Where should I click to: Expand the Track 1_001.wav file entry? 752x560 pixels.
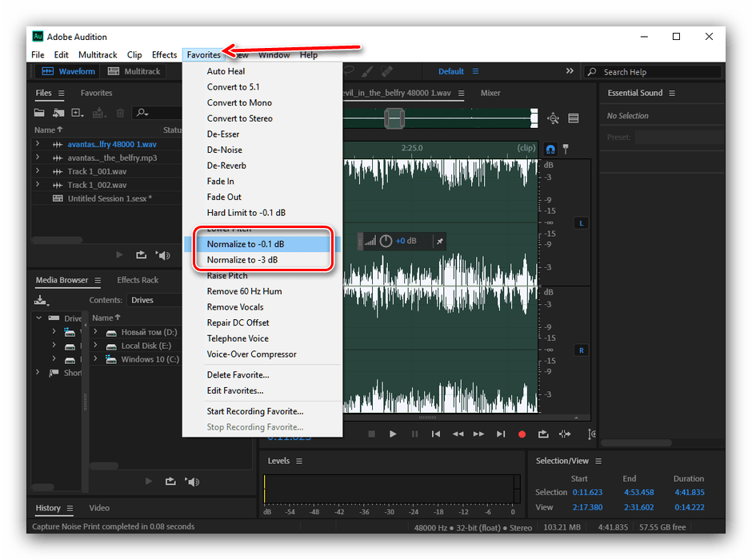pos(37,171)
